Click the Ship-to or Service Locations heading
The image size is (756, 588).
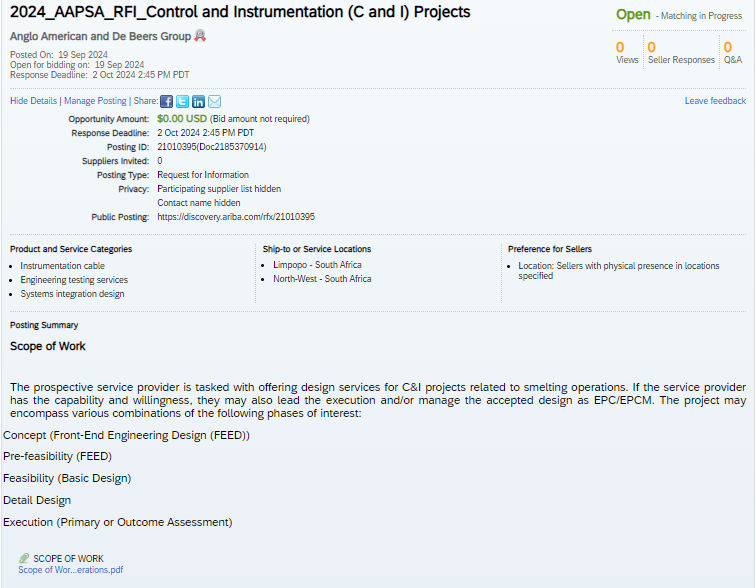317,249
